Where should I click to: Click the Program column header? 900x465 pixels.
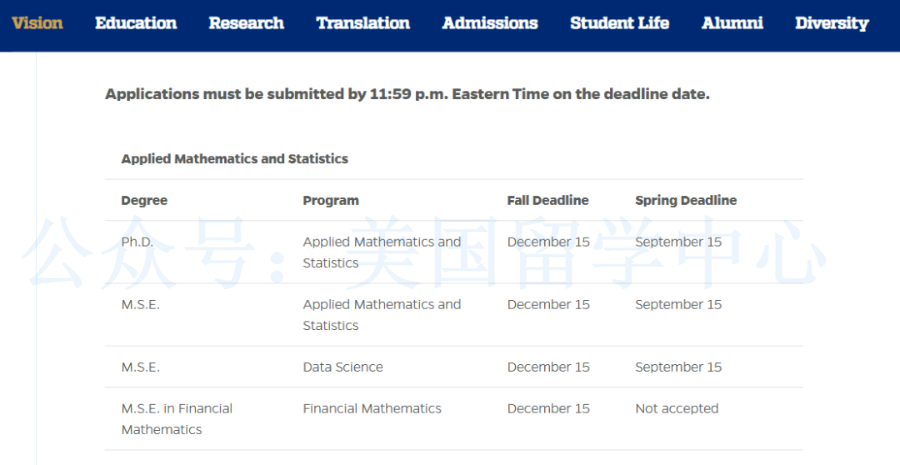[331, 200]
